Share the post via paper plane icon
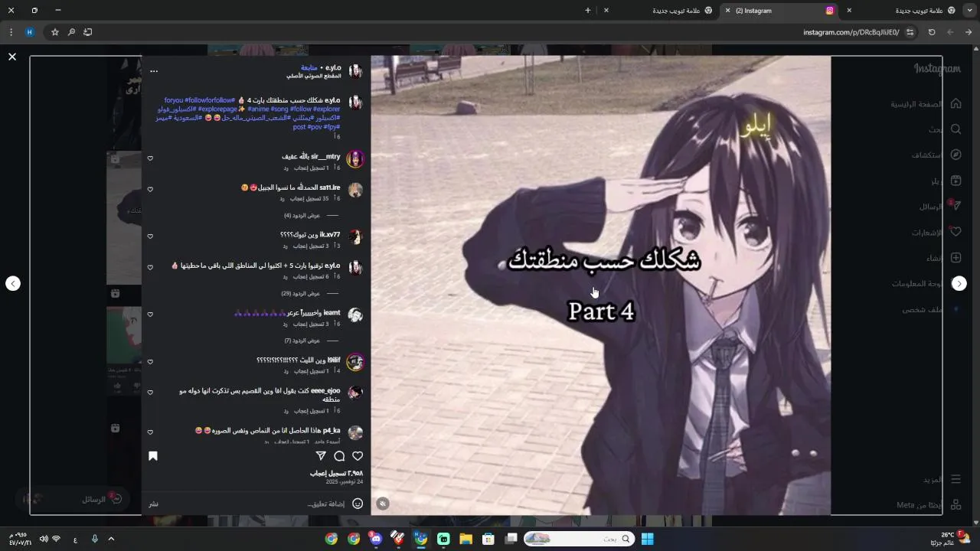The width and height of the screenshot is (980, 551). (321, 456)
